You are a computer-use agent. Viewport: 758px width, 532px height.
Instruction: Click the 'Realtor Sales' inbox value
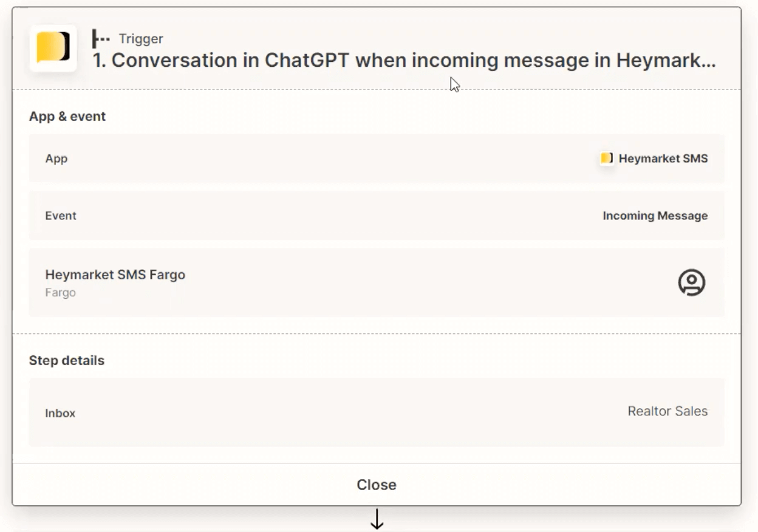point(668,411)
